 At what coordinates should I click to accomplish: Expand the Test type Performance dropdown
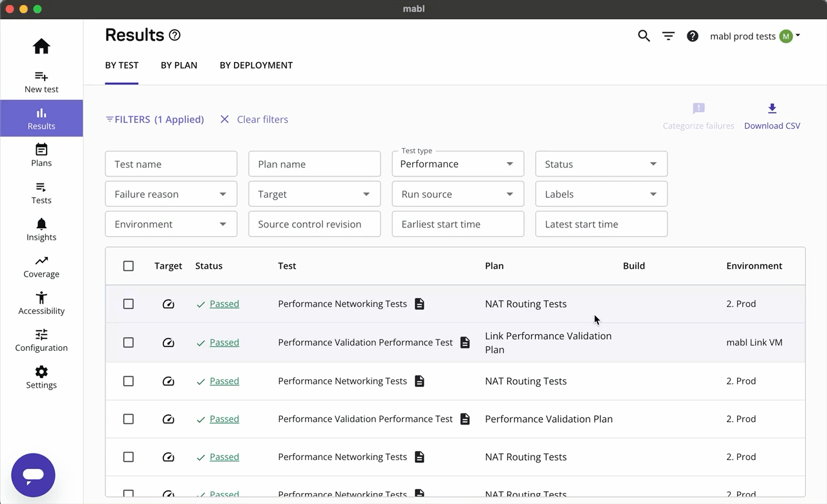(457, 164)
